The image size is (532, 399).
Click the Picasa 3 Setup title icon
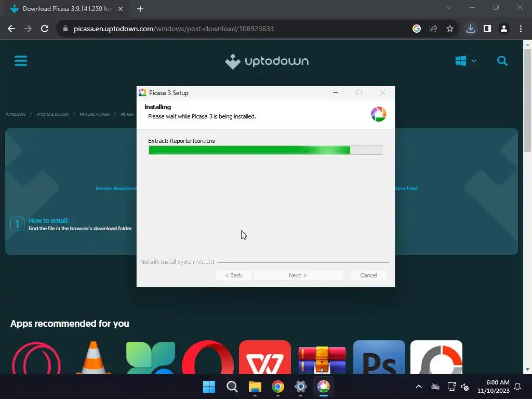click(x=142, y=92)
